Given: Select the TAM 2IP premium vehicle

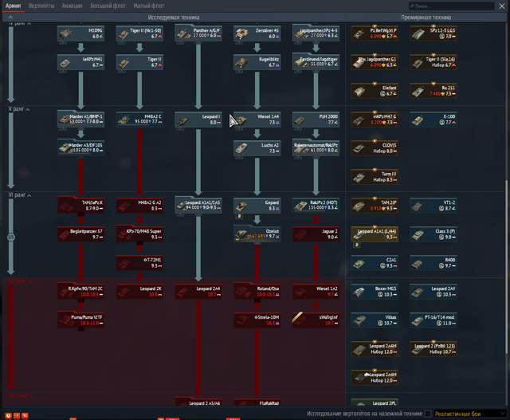Looking at the screenshot, I should click(x=375, y=206).
